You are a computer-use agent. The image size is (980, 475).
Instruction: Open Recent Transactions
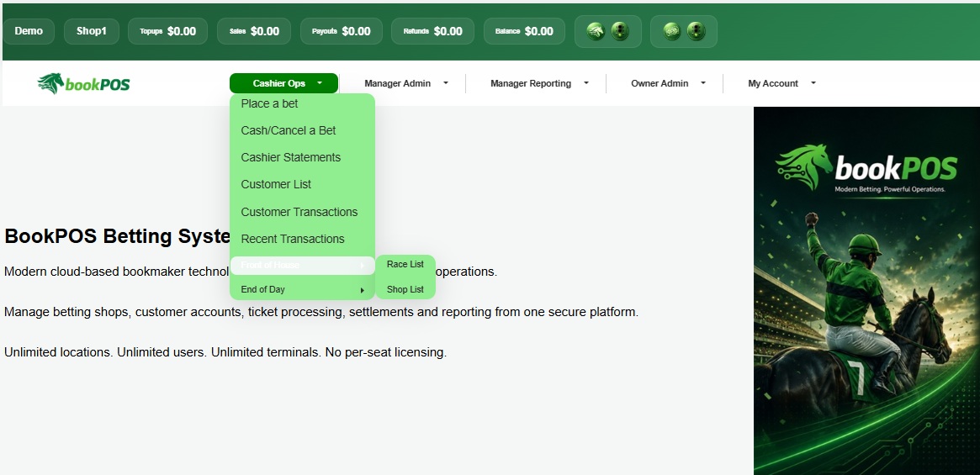[x=293, y=239]
